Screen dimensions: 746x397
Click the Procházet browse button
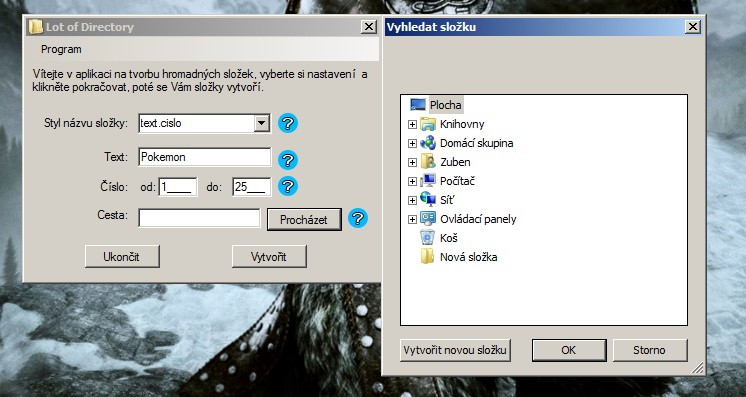pyautogui.click(x=304, y=219)
